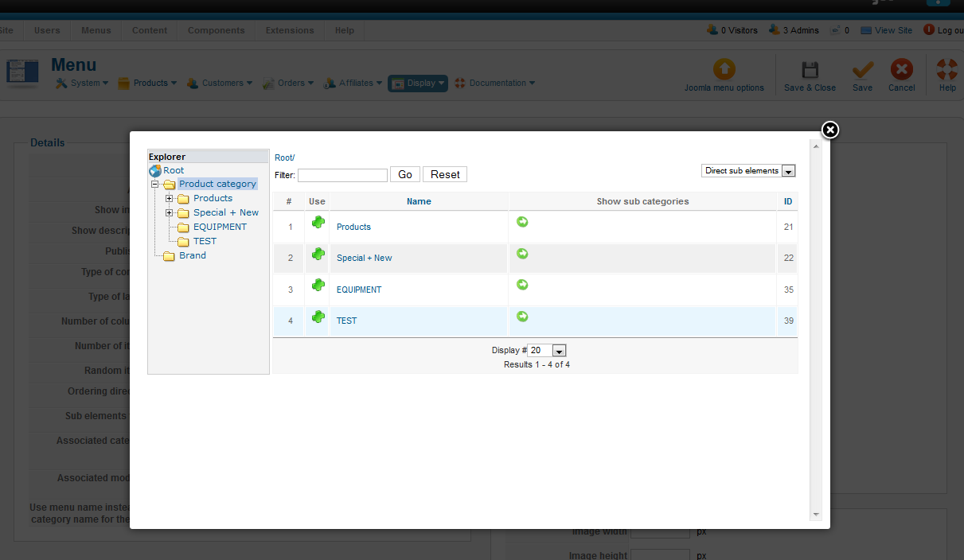Select Special + New label in Explorer tree

(x=226, y=212)
